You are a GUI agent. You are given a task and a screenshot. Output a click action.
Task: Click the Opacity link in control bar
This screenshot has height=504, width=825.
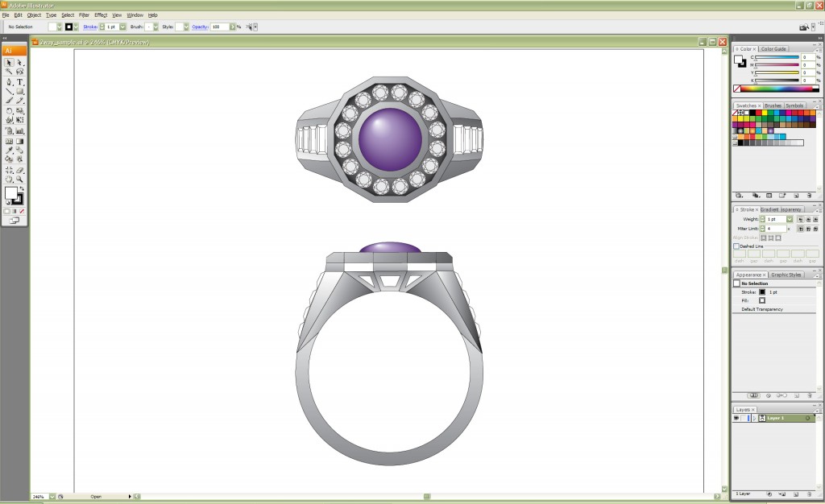[x=200, y=27]
